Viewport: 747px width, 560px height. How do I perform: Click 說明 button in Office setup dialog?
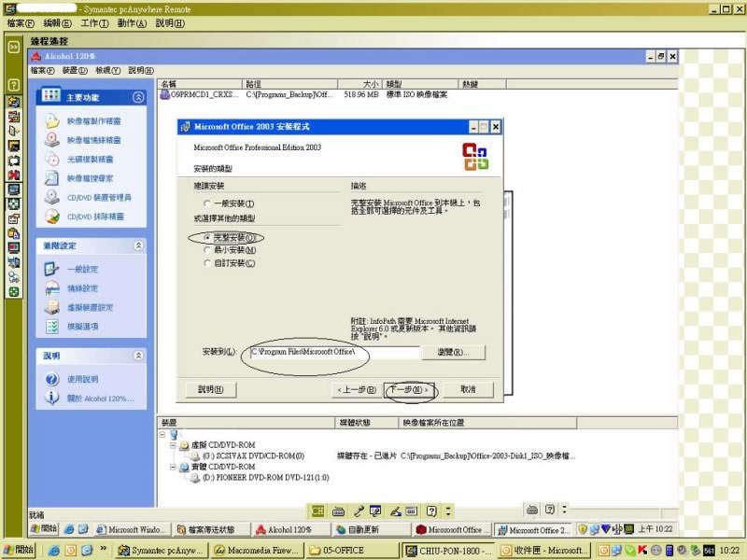point(211,389)
